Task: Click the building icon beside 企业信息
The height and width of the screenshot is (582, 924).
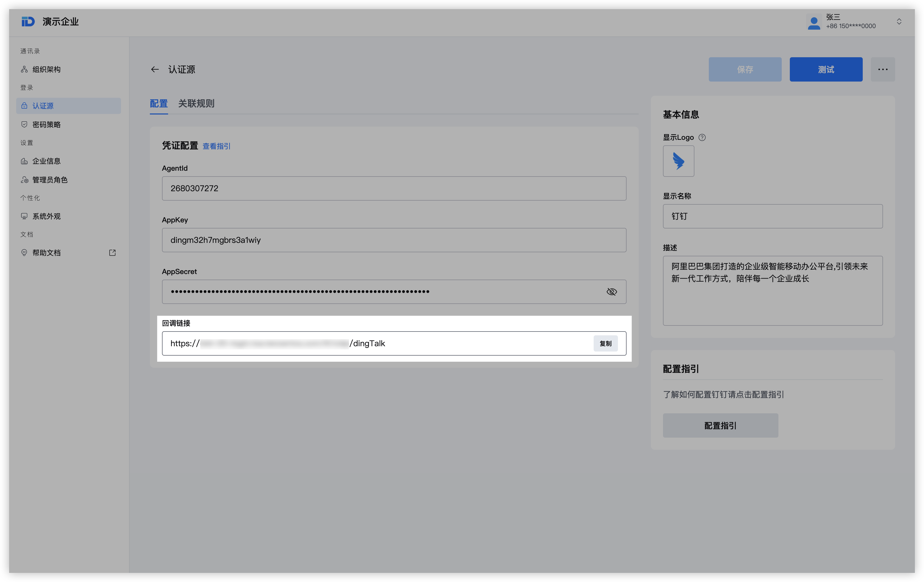Action: tap(24, 161)
